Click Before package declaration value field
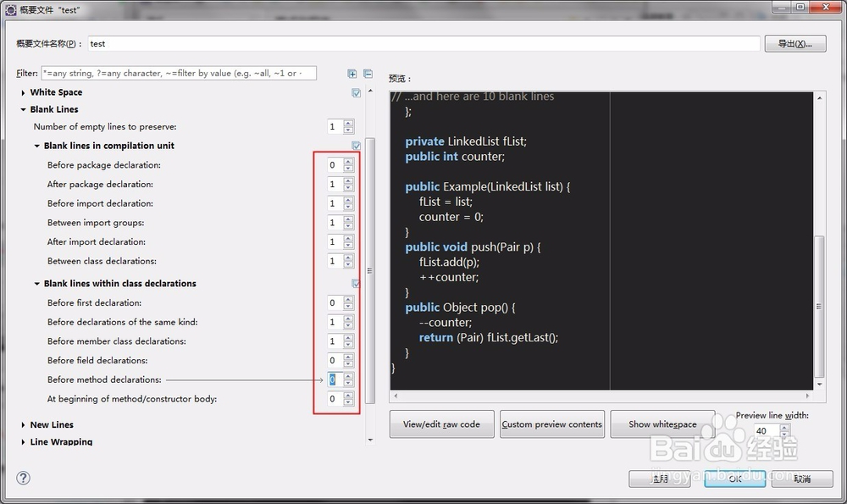The width and height of the screenshot is (847, 504). (335, 165)
